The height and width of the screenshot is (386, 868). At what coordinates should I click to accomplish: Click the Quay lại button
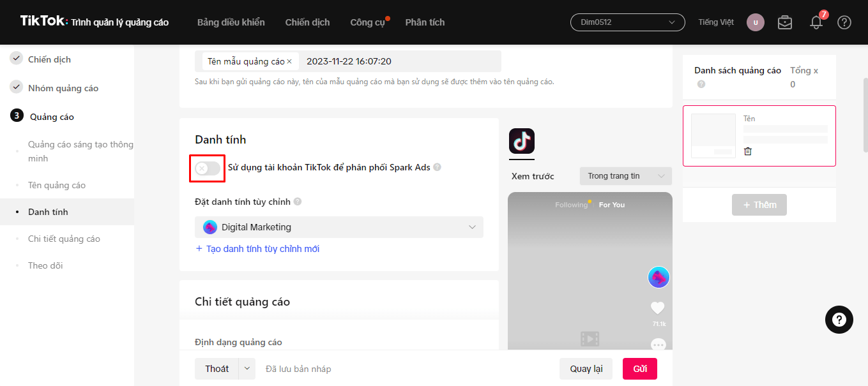tap(586, 369)
